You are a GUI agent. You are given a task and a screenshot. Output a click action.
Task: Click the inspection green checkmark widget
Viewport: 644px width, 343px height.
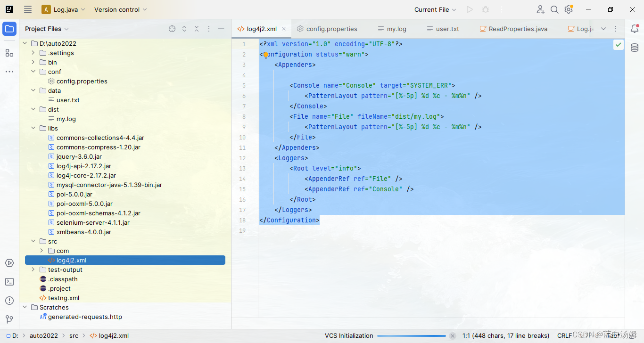pyautogui.click(x=619, y=45)
